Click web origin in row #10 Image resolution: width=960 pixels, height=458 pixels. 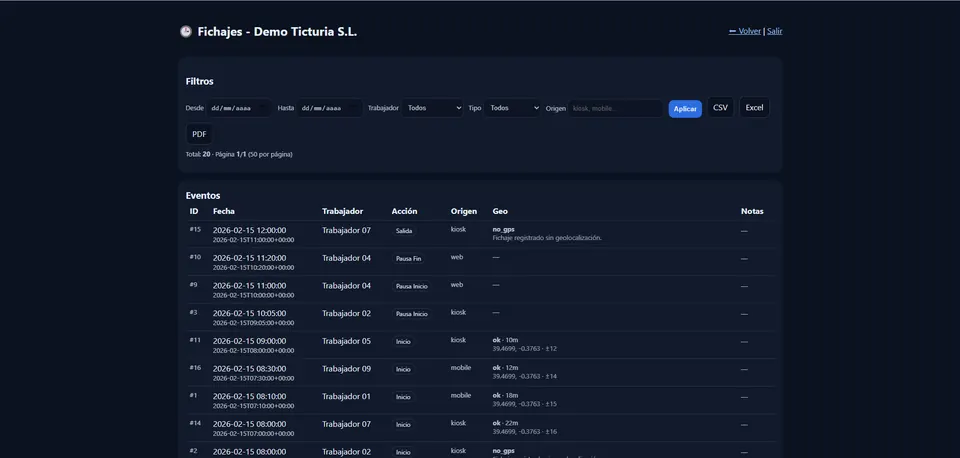[457, 257]
